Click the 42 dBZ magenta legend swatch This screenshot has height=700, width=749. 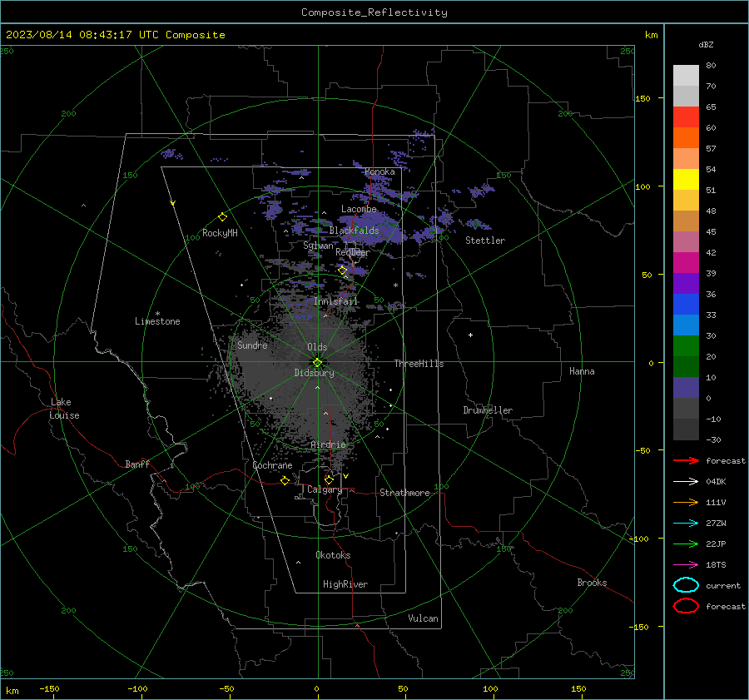pos(686,262)
